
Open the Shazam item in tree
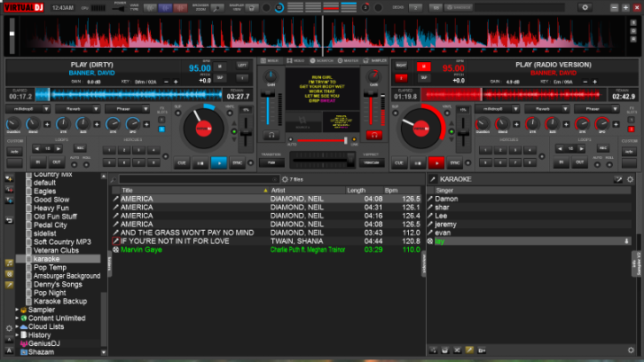41,352
